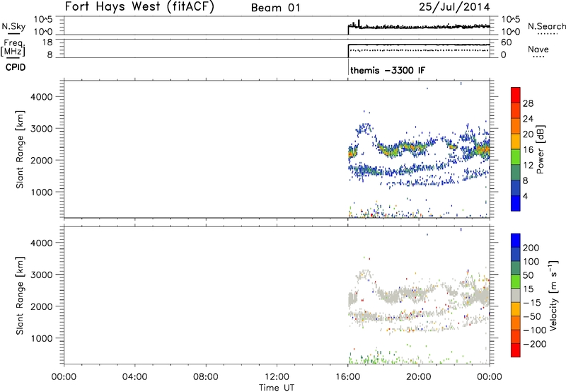
Task: Click the 'CPID' label
Action: click(x=16, y=67)
